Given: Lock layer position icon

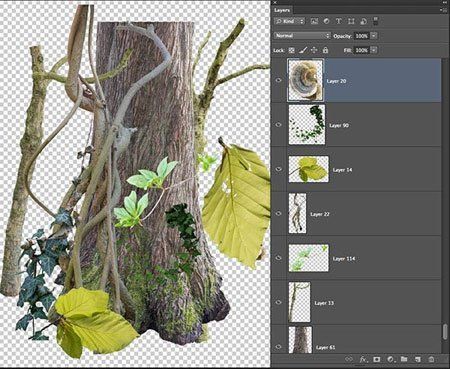Looking at the screenshot, I should click(x=314, y=50).
